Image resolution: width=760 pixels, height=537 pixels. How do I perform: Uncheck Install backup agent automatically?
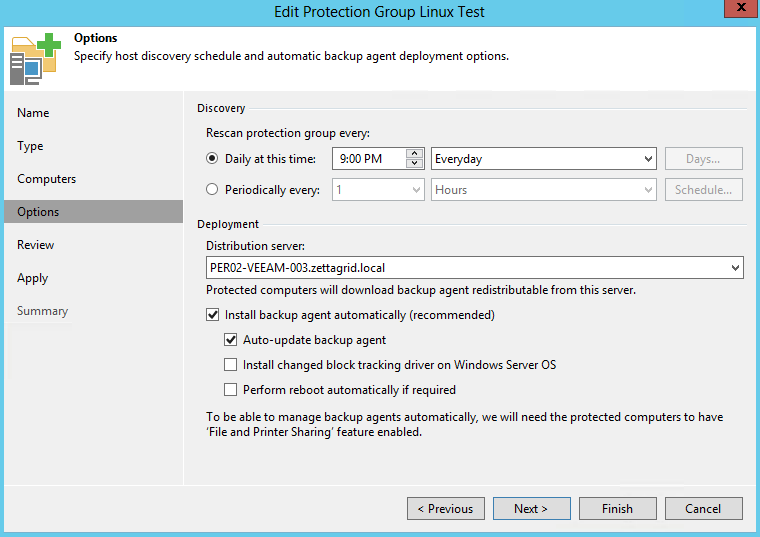tap(212, 315)
